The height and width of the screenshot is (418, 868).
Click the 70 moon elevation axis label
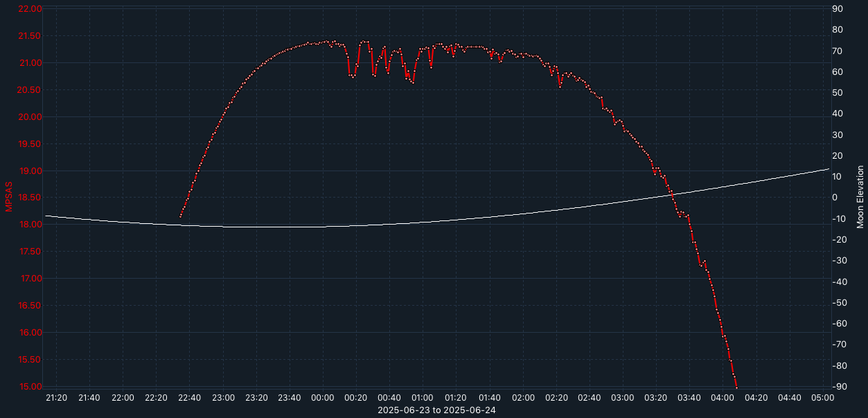(837, 51)
